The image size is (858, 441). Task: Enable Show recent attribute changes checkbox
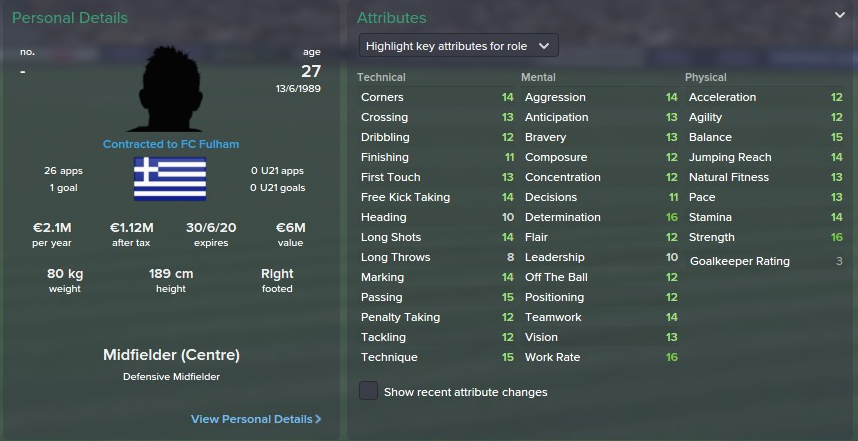pos(369,391)
